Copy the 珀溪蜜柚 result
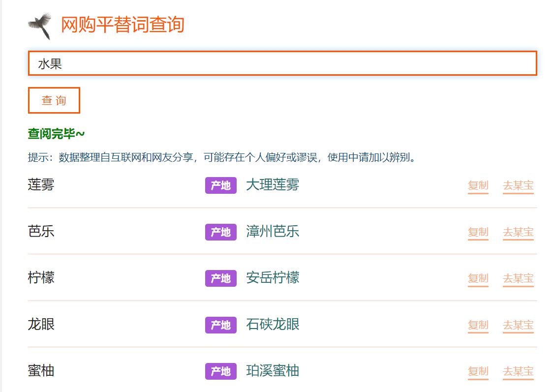This screenshot has width=554, height=392. tap(478, 371)
